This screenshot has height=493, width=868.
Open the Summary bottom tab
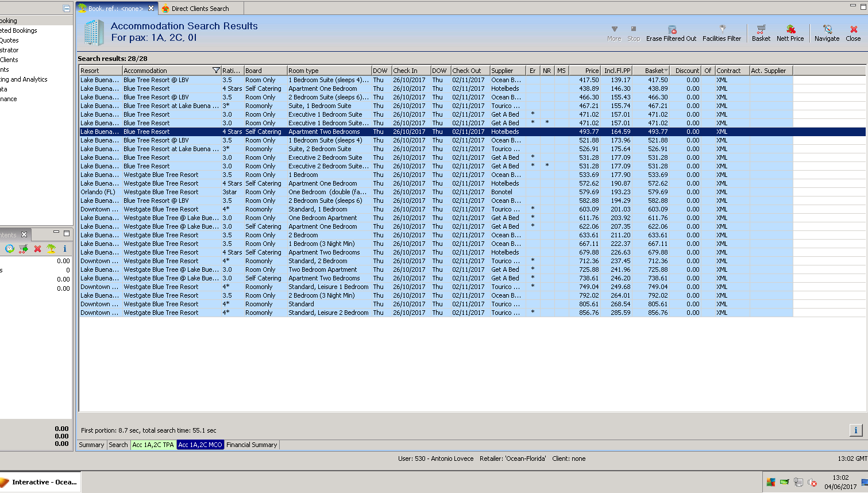[x=91, y=445]
